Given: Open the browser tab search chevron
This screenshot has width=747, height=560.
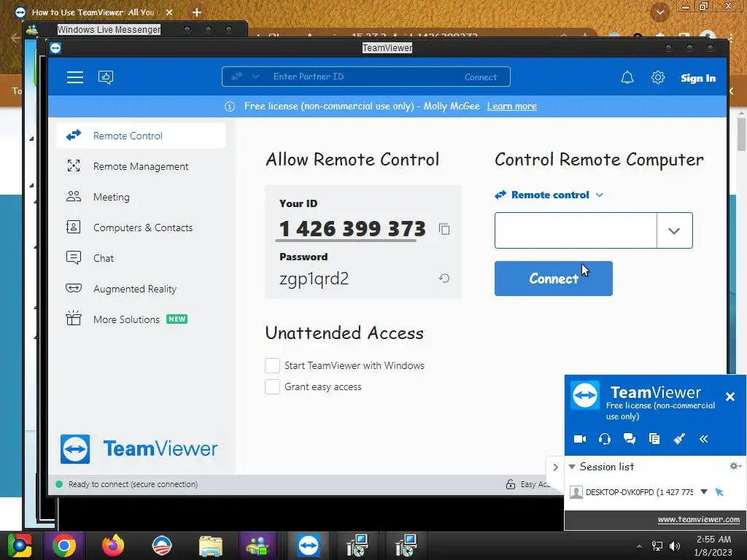Looking at the screenshot, I should pyautogui.click(x=659, y=12).
